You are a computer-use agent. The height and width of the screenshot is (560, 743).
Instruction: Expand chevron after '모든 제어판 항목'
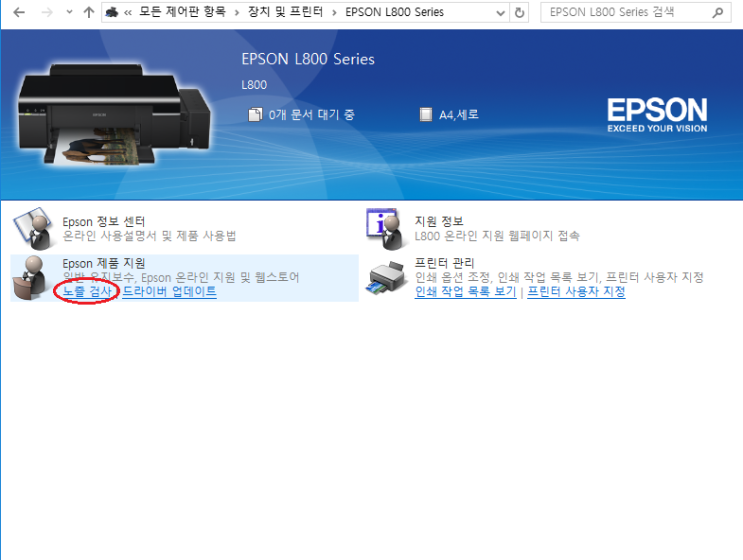(236, 13)
